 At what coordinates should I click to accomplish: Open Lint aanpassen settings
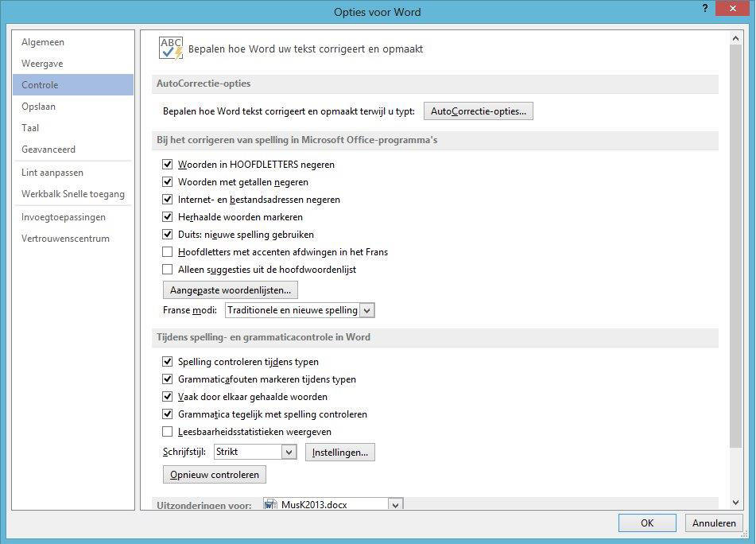click(73, 172)
